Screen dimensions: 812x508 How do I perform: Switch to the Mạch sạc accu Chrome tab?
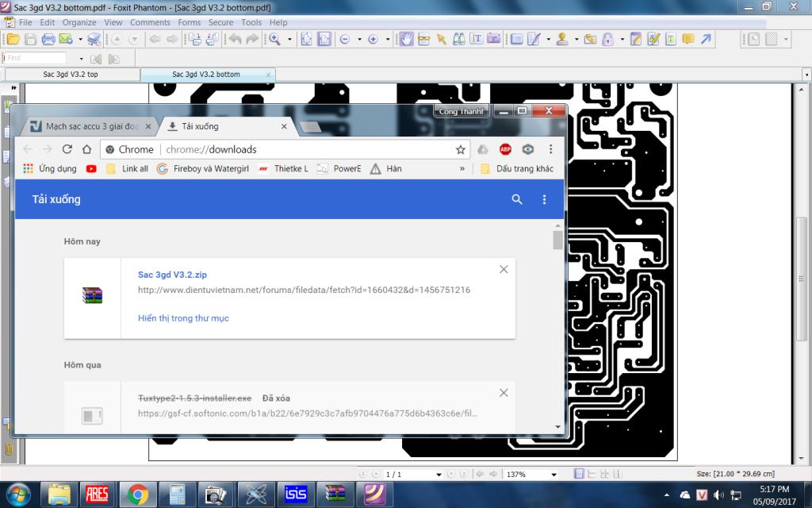point(92,126)
